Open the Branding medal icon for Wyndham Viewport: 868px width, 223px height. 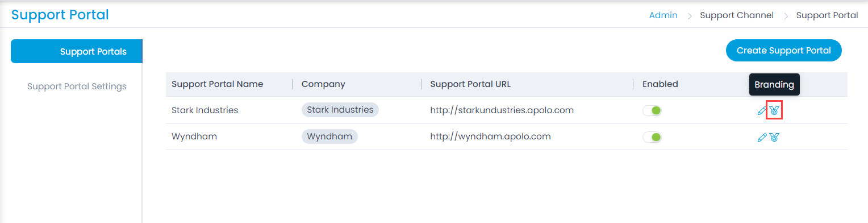coord(774,137)
